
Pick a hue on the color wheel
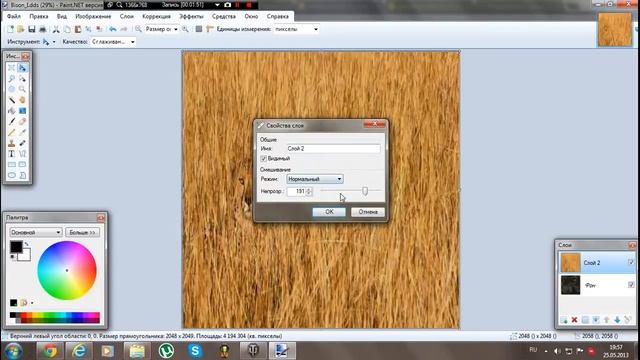point(67,270)
